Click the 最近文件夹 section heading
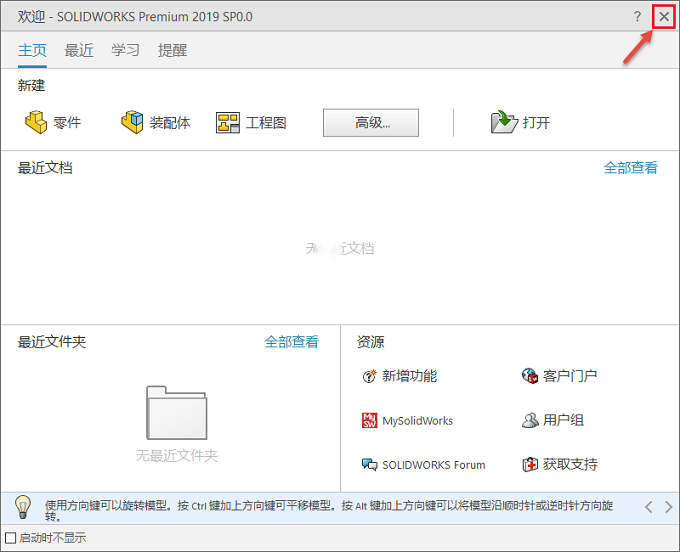The width and height of the screenshot is (680, 552). click(x=52, y=342)
